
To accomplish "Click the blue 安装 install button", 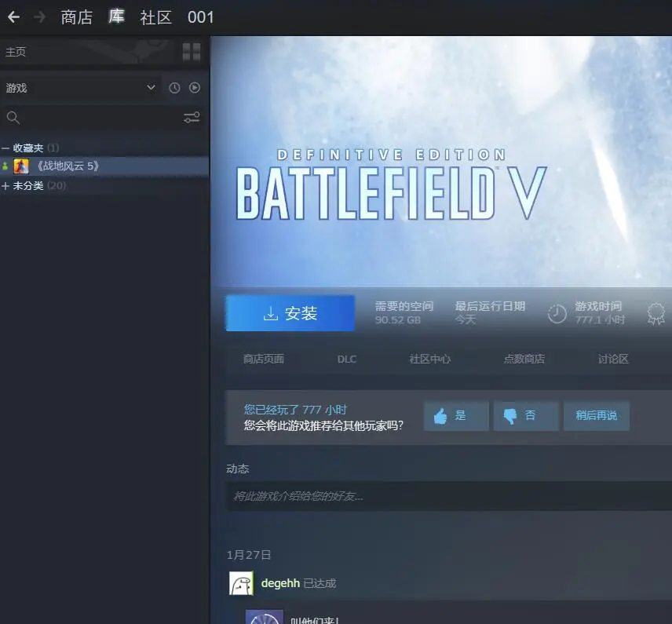I will 290,313.
